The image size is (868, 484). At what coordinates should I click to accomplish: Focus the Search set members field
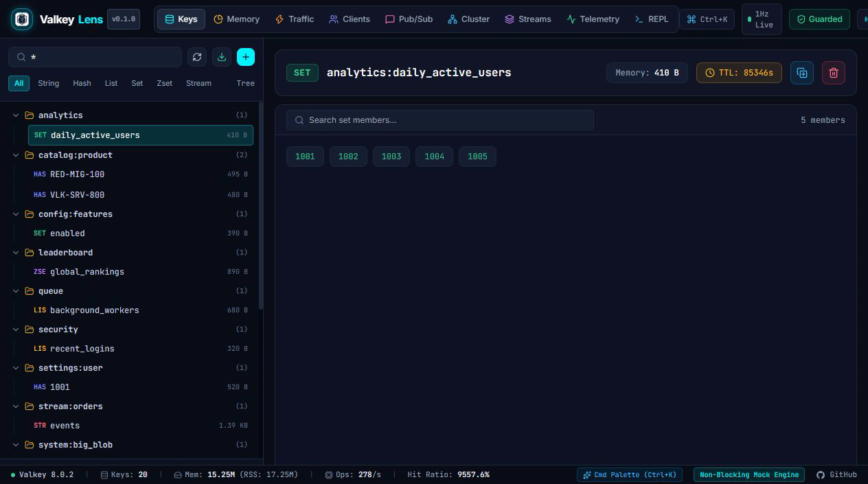440,120
